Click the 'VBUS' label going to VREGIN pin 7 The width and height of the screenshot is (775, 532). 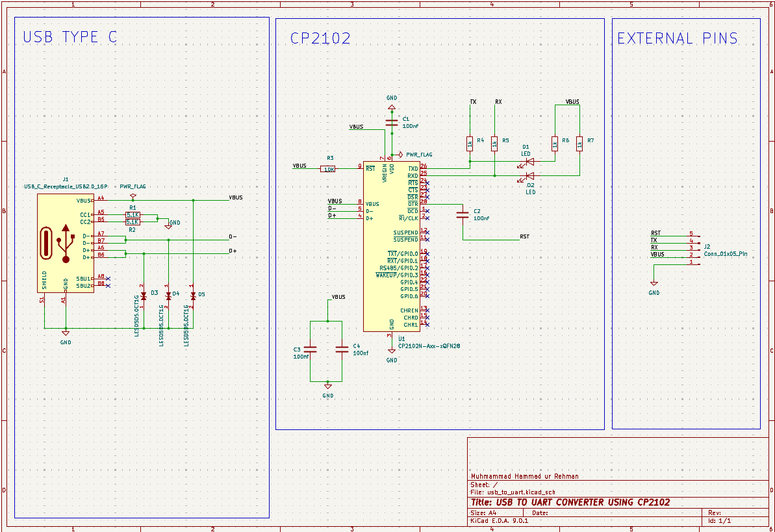[x=357, y=127]
